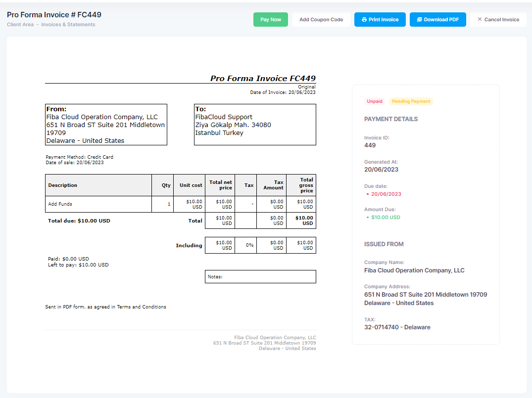This screenshot has width=532, height=398.
Task: Select the 'Sent in PDF form' terms sentence
Action: tap(105, 307)
